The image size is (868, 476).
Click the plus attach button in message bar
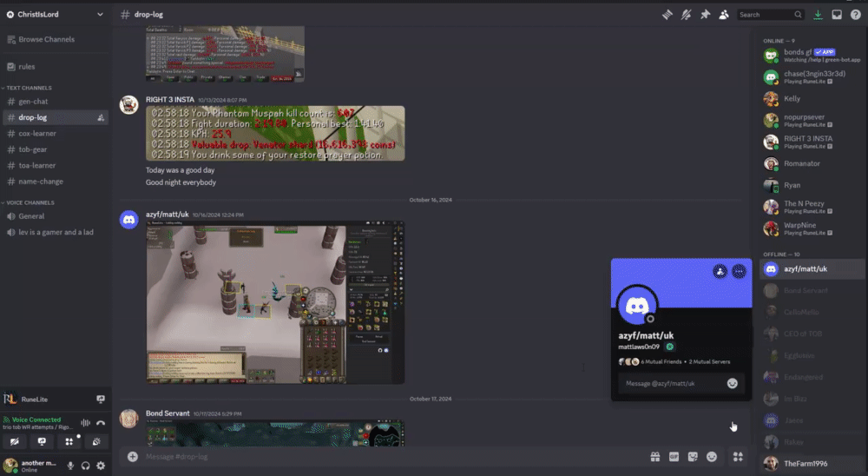[133, 457]
